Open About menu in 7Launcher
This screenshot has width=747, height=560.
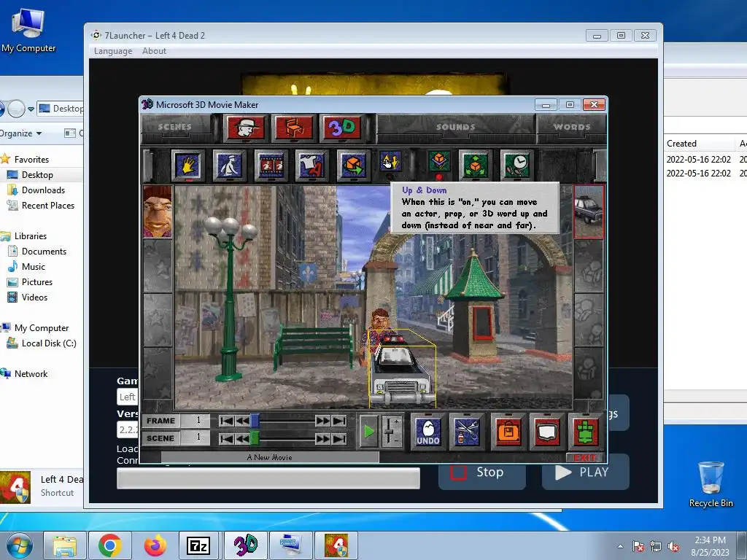coord(154,51)
